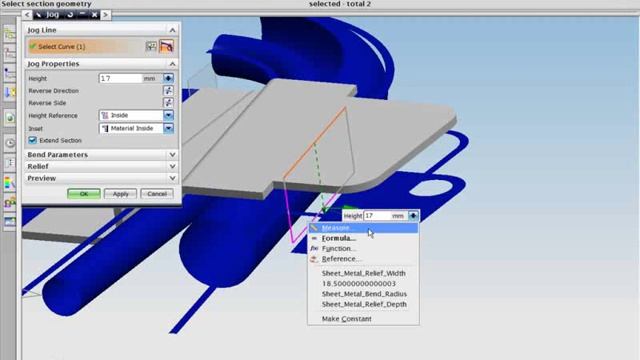640x360 pixels.
Task: Click the sidebar icon below the clock icon
Action: click(x=10, y=163)
